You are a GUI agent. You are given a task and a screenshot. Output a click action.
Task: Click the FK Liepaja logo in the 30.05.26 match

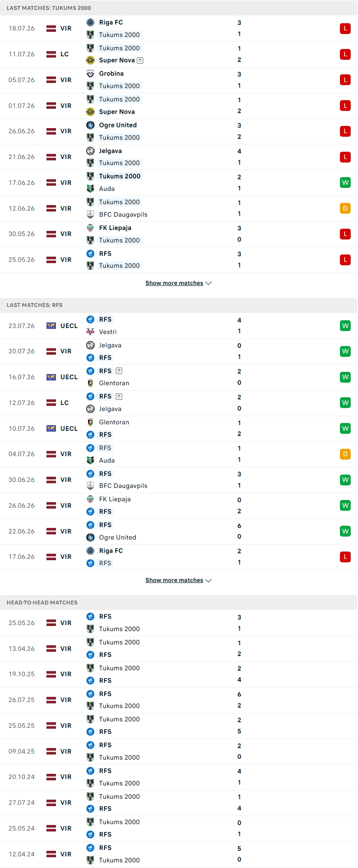[x=90, y=228]
